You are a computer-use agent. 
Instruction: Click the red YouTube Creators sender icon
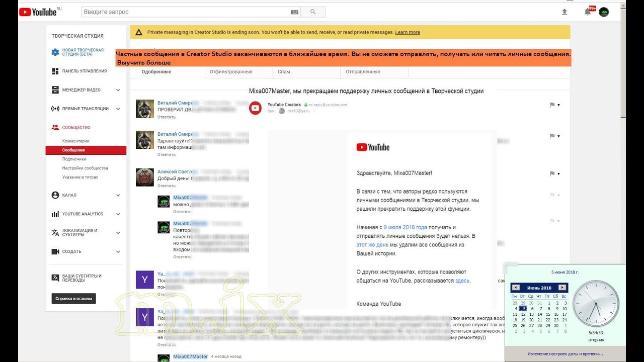(256, 108)
